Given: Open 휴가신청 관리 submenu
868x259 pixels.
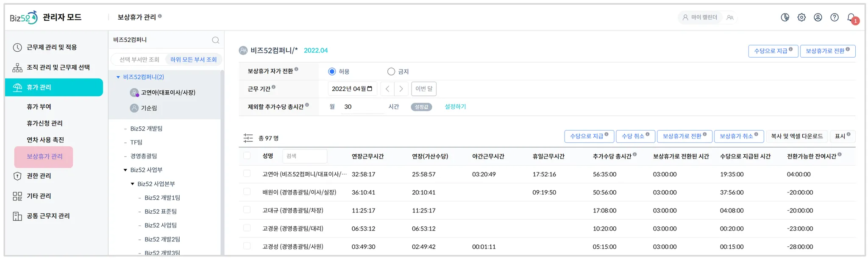Looking at the screenshot, I should [x=45, y=123].
